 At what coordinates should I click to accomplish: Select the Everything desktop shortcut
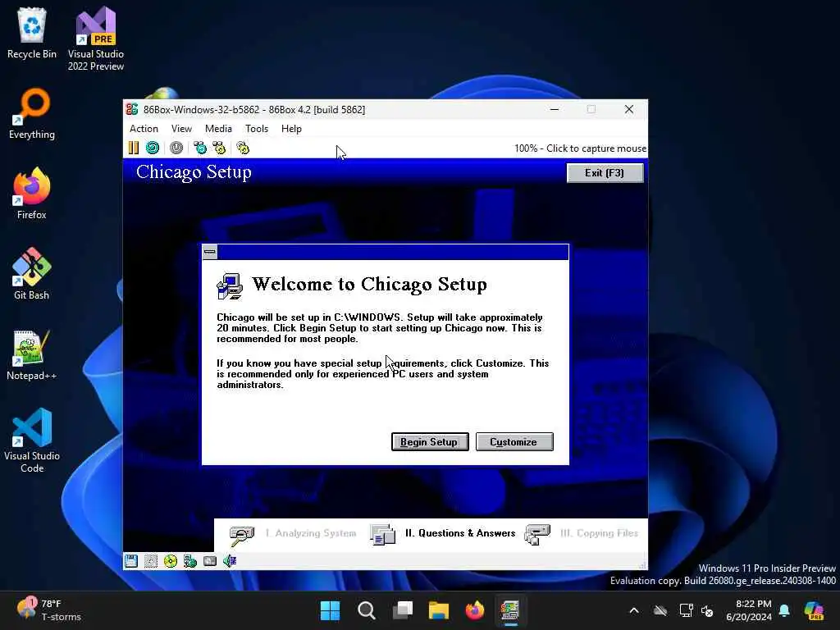pyautogui.click(x=32, y=113)
